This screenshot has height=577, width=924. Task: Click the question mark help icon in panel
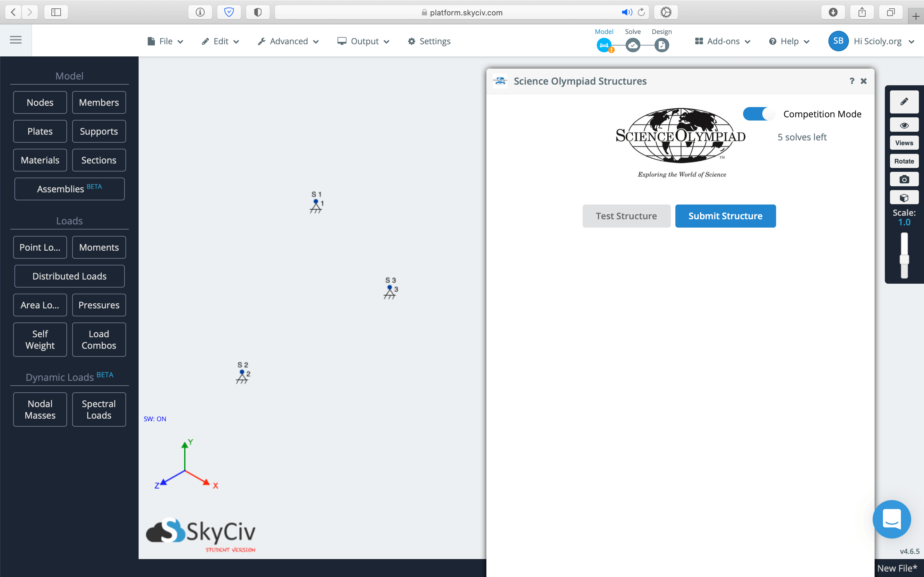851,81
